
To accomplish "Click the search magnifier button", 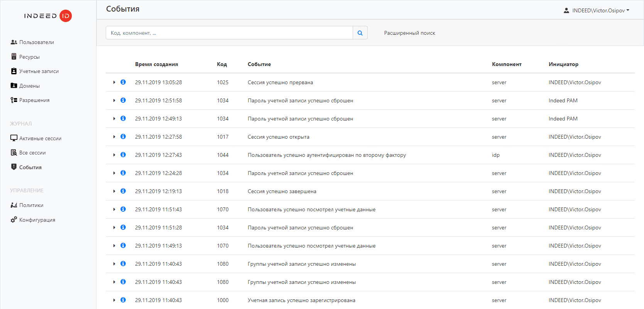I will pos(360,33).
